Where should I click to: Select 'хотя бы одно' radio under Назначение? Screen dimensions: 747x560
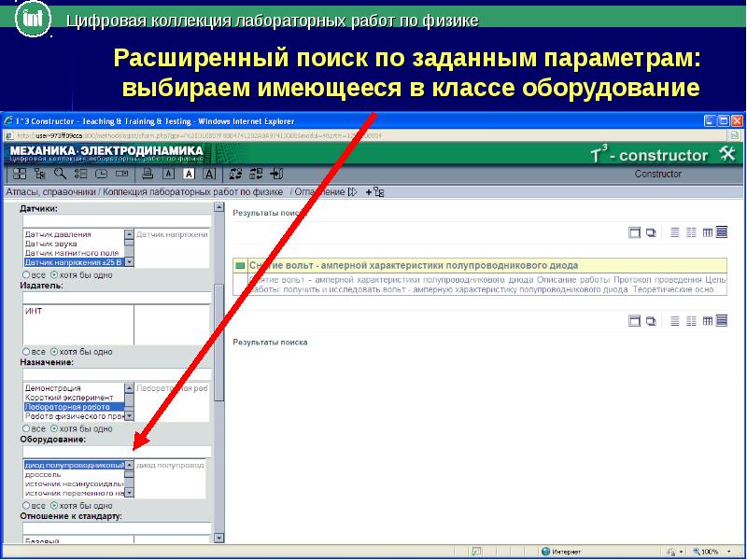tap(54, 427)
